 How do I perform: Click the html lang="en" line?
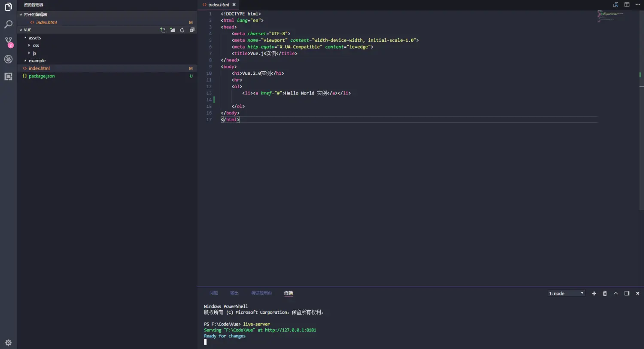(242, 20)
